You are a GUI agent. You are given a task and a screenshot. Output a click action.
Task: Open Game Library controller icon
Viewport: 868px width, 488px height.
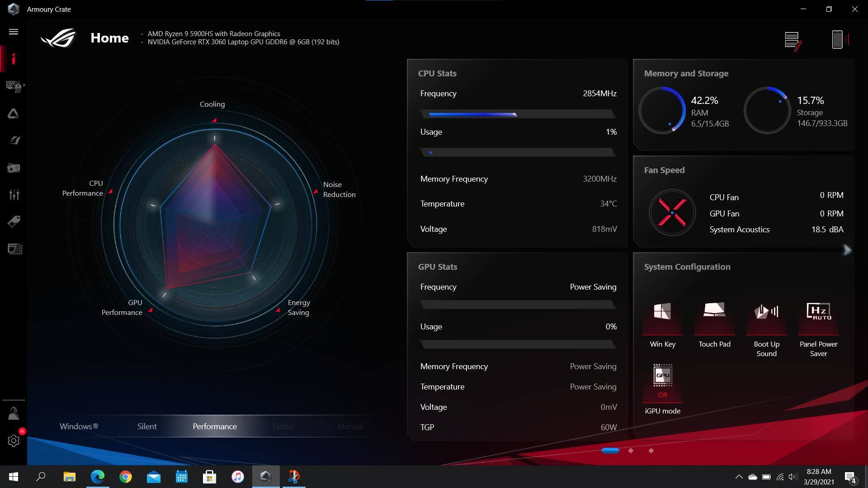[x=14, y=168]
